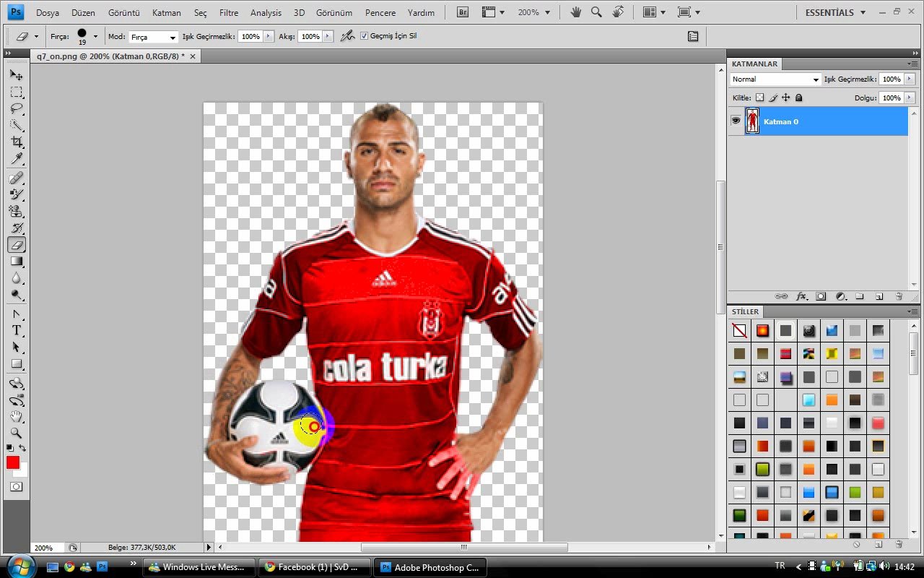
Task: Select the 3D Orbit camera tool
Action: [x=16, y=400]
